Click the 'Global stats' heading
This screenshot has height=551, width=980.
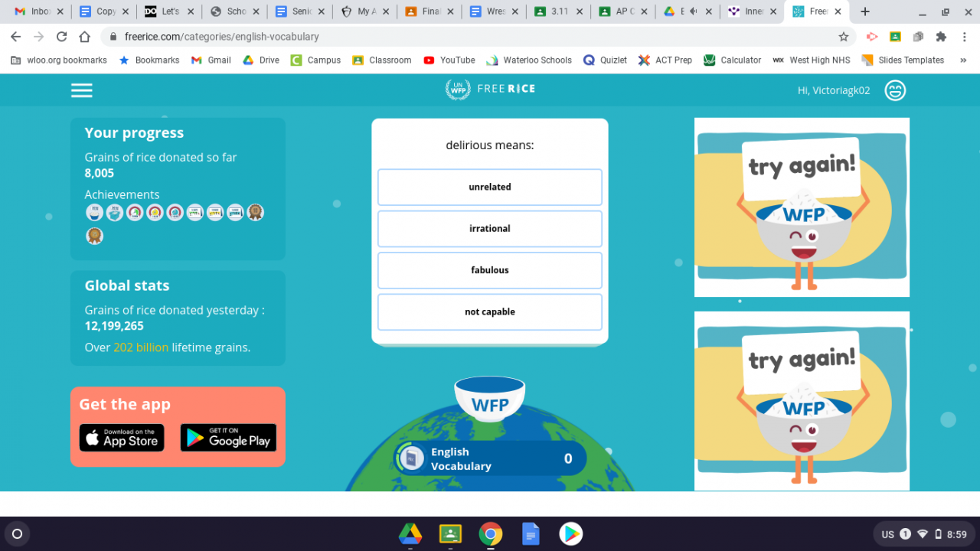point(127,285)
